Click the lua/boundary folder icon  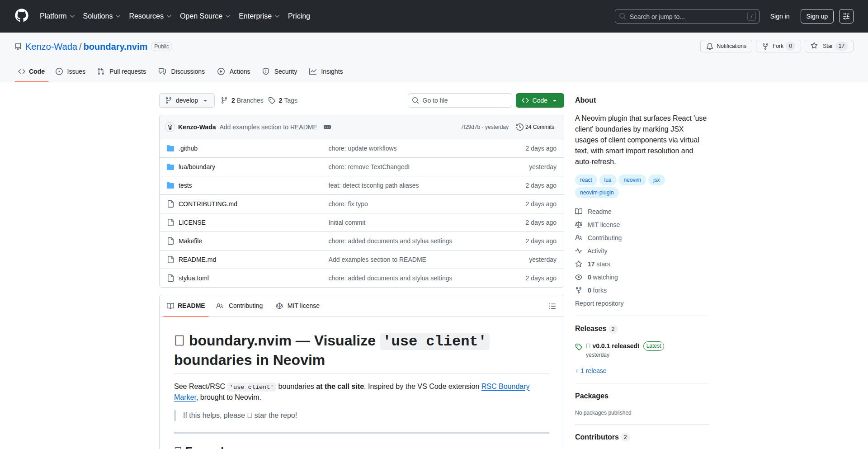tap(170, 167)
